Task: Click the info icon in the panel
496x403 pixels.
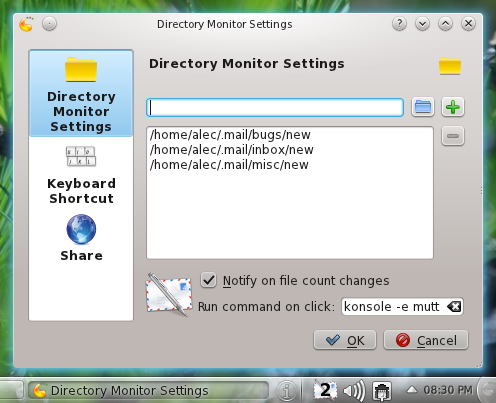Action: click(286, 390)
